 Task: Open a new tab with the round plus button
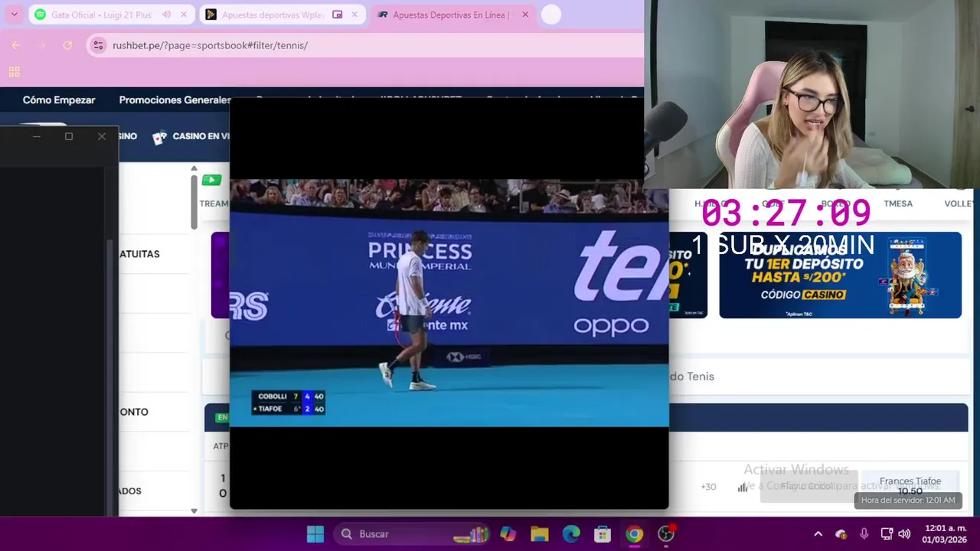click(550, 15)
